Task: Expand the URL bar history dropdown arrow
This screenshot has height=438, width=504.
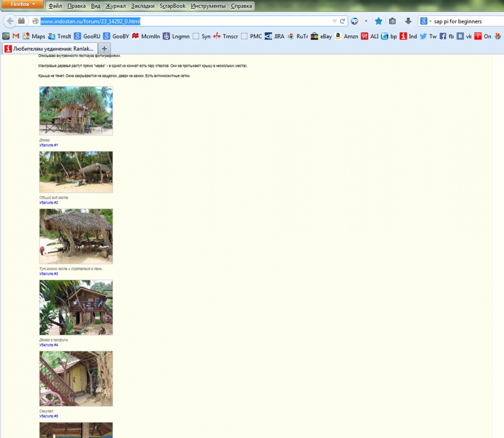Action: coord(334,21)
